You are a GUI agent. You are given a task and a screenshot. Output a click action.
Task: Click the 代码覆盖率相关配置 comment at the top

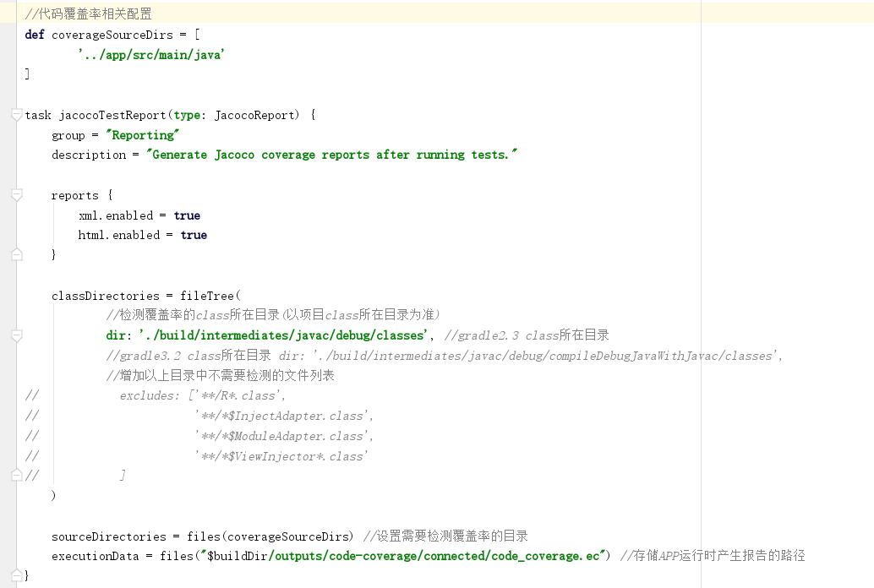click(x=87, y=13)
